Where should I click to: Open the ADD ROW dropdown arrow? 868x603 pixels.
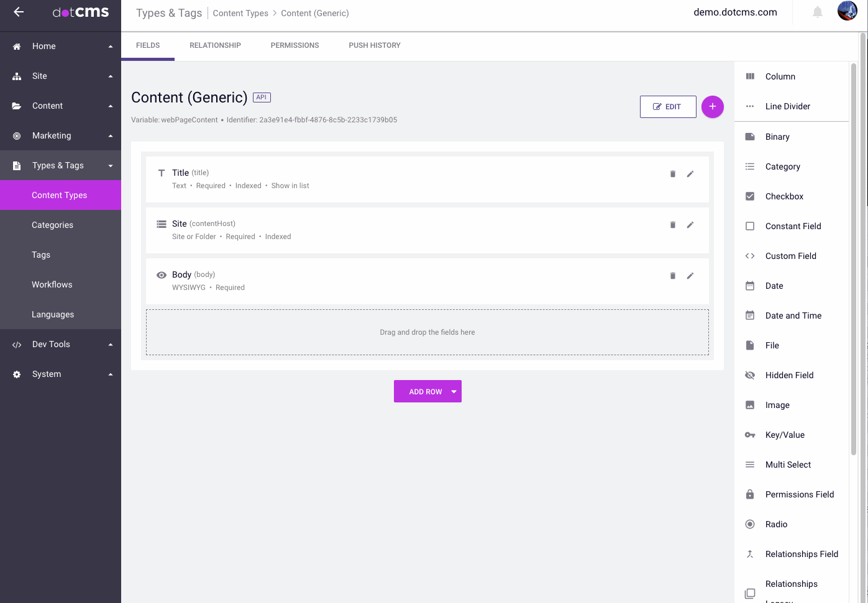454,392
